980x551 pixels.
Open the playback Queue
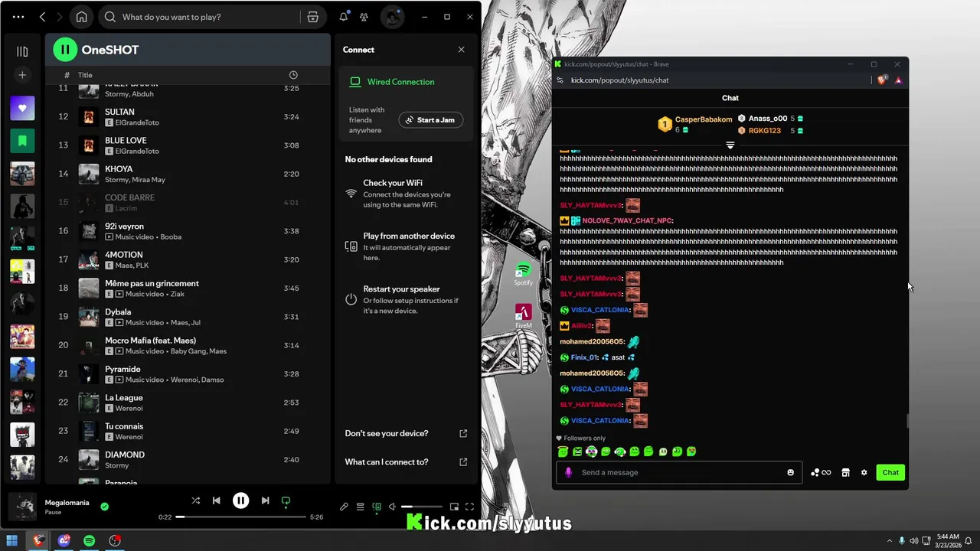pyautogui.click(x=360, y=507)
